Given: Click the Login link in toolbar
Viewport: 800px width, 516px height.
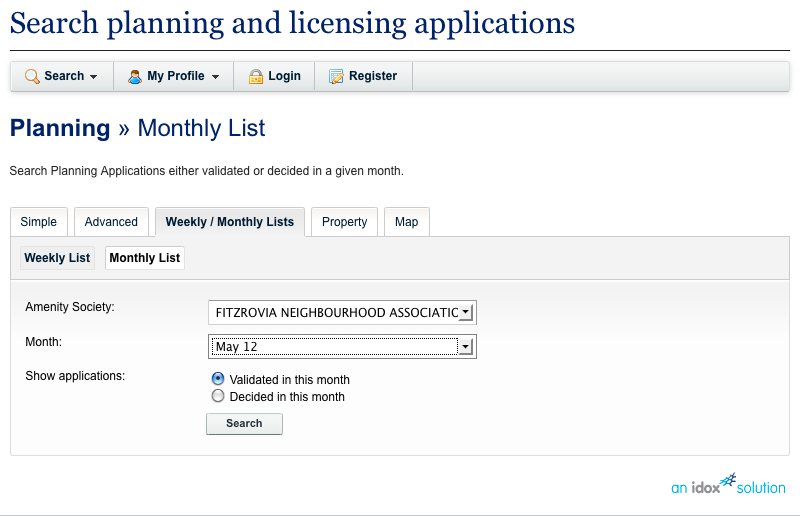Looking at the screenshot, I should click(x=284, y=76).
